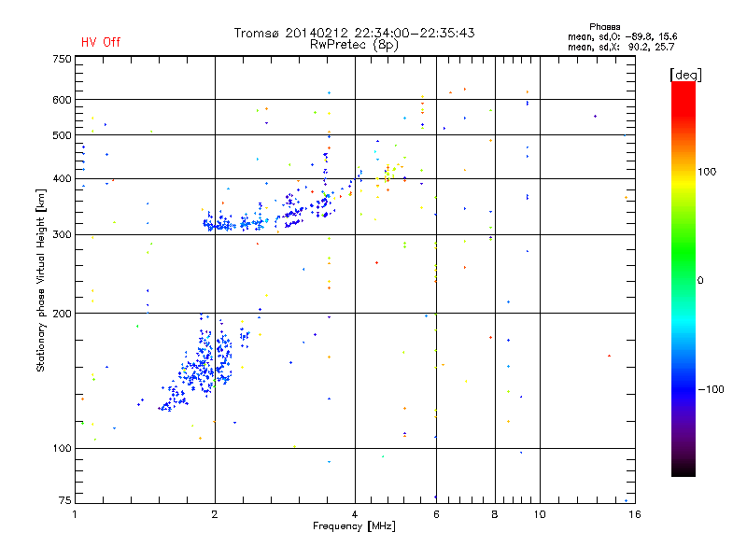This screenshot has height=560, width=747.
Task: Click 'mean, sd,O: -89.8, 15.6' line
Action: (x=622, y=36)
